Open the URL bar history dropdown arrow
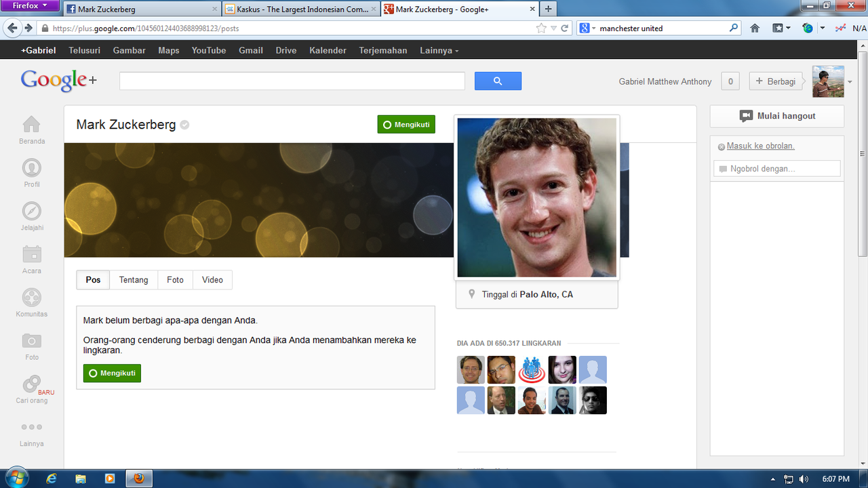 tap(553, 28)
